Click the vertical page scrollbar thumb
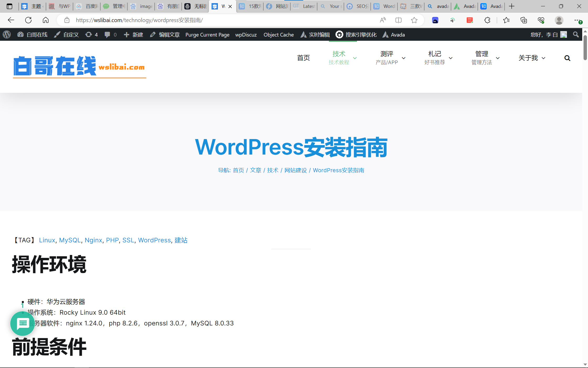The height and width of the screenshot is (368, 588). click(x=585, y=47)
